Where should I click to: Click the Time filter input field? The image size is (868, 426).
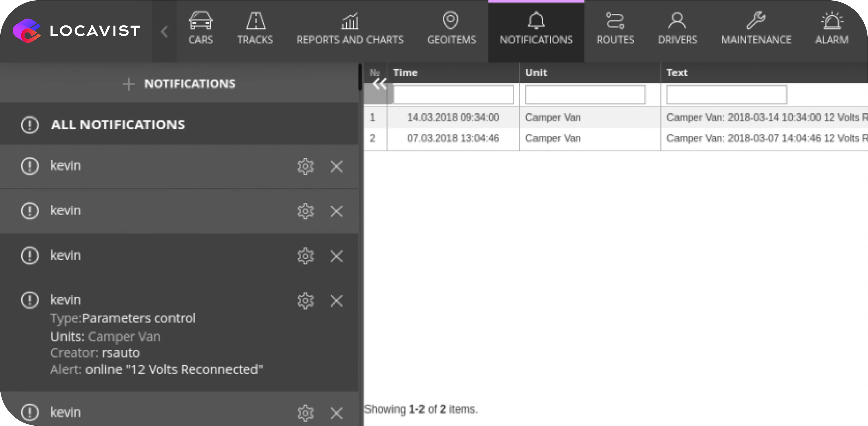[453, 95]
